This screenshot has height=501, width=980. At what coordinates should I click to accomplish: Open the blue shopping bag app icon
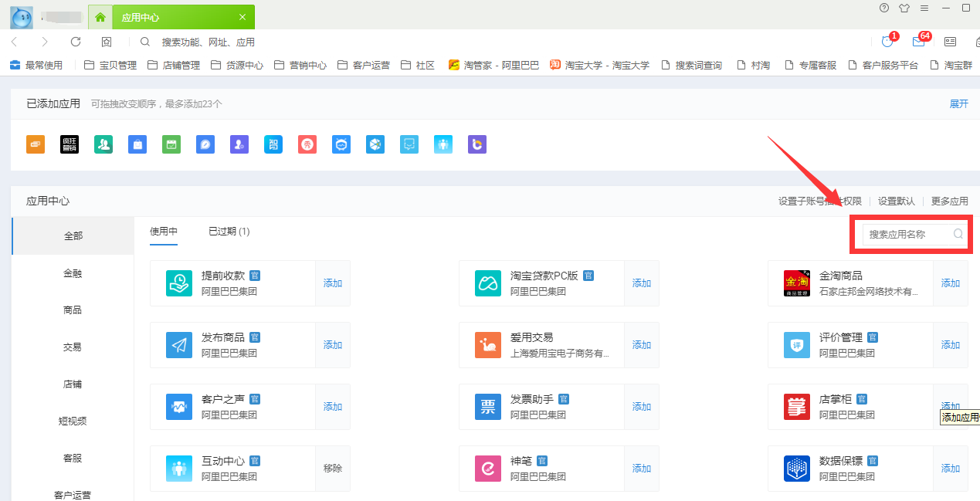click(x=137, y=144)
